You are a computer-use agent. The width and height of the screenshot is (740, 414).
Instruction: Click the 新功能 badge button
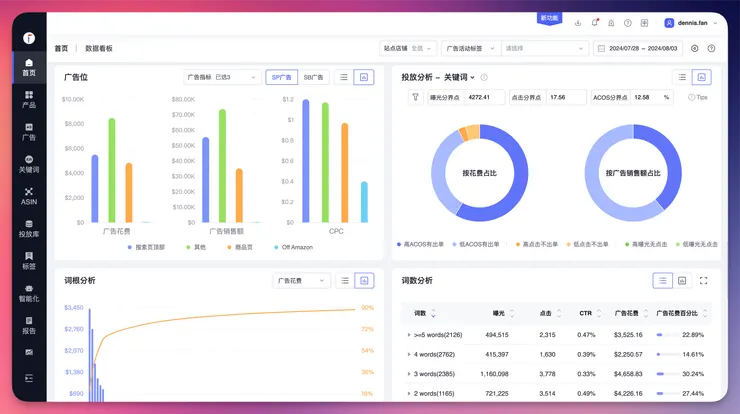(x=549, y=18)
